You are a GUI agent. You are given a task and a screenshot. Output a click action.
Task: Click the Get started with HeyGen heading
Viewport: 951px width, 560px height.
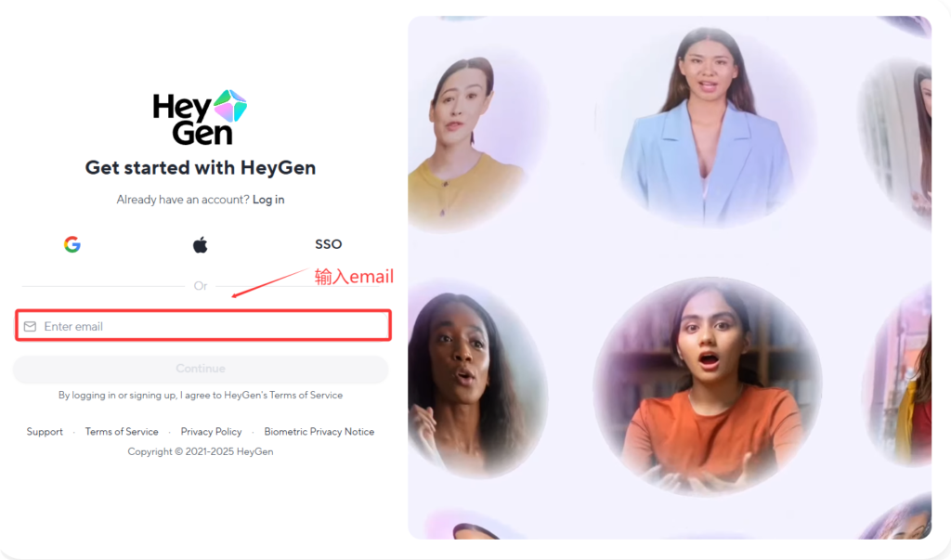point(201,167)
